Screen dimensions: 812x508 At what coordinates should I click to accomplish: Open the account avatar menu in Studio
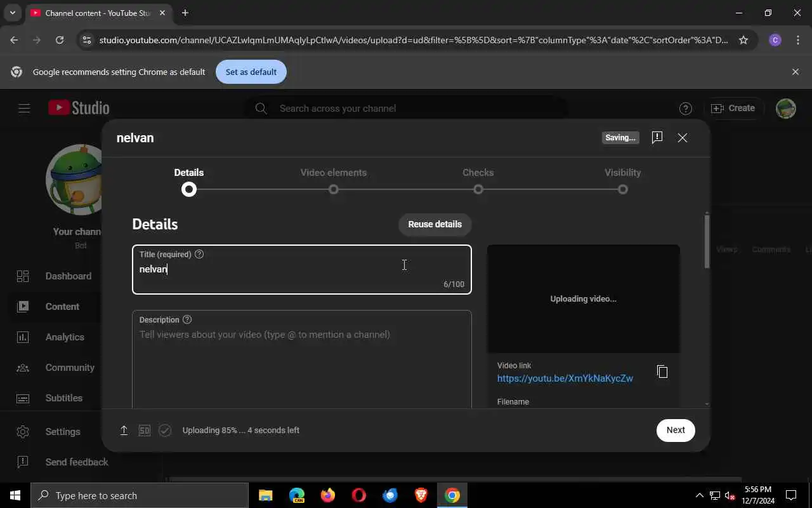(x=786, y=109)
